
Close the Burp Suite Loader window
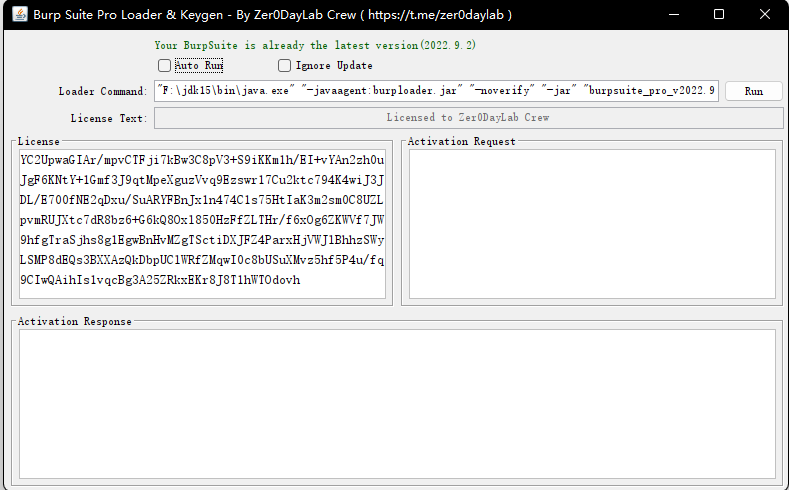(765, 15)
